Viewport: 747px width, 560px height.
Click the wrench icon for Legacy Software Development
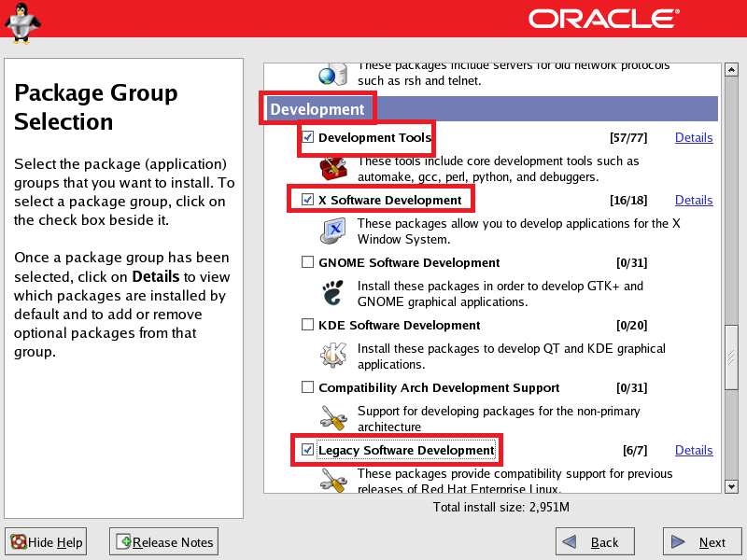tap(333, 480)
